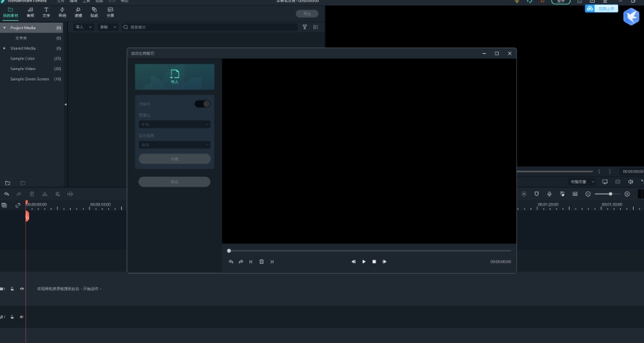Screen dimensions: 644x343
Task: Click the trash icon in Auto Reframe dialog
Action: (x=262, y=261)
